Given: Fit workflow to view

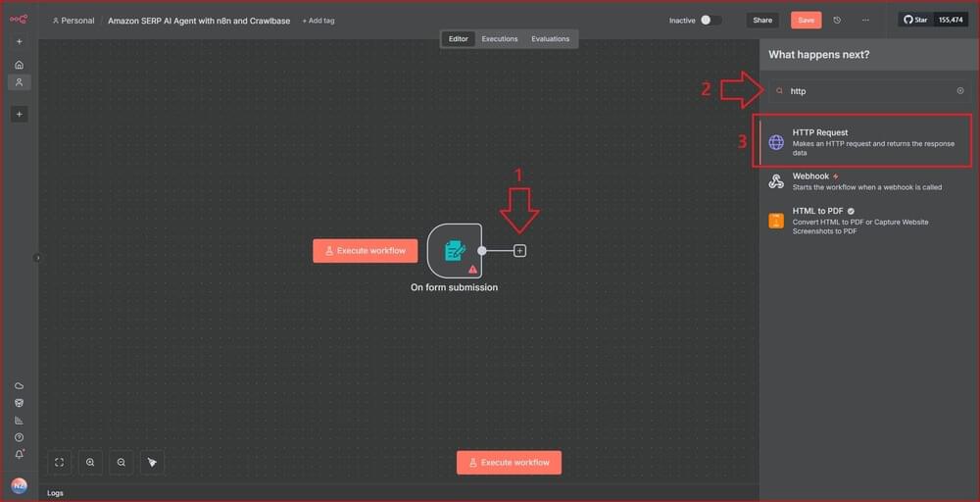Looking at the screenshot, I should 60,462.
